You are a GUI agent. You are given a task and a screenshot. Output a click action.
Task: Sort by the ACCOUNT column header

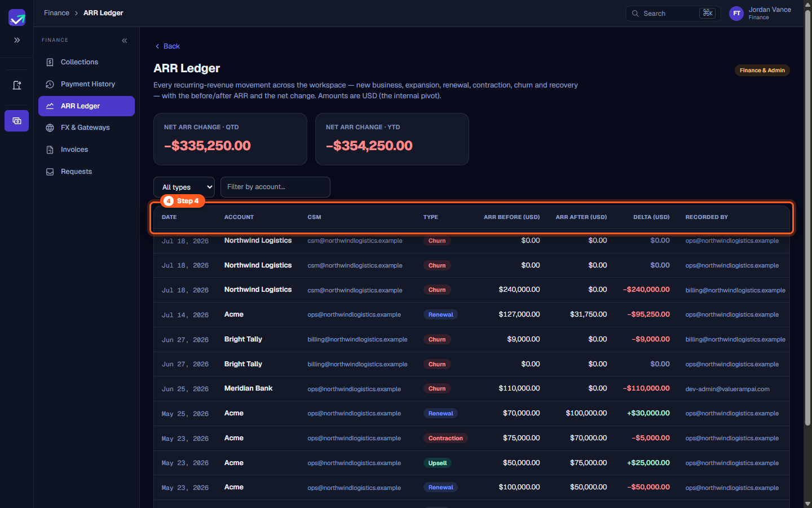[x=239, y=217]
